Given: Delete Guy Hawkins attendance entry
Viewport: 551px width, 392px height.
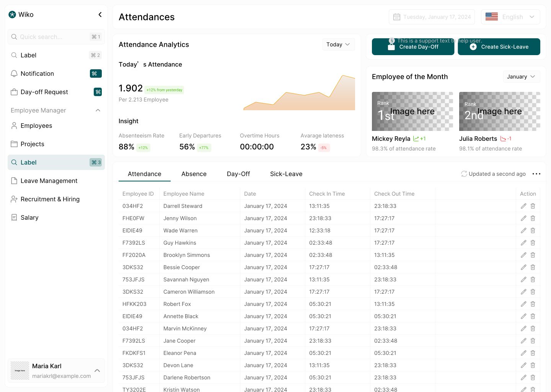Looking at the screenshot, I should pyautogui.click(x=533, y=243).
